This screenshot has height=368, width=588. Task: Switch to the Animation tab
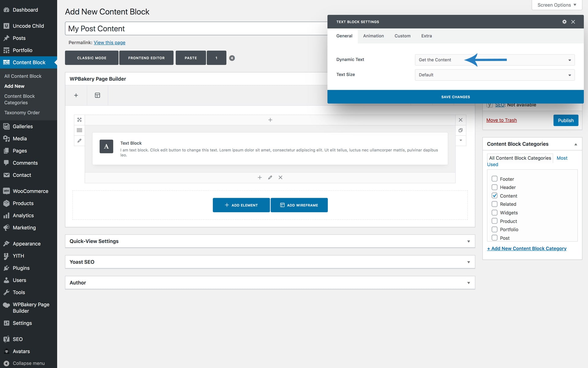tap(373, 36)
